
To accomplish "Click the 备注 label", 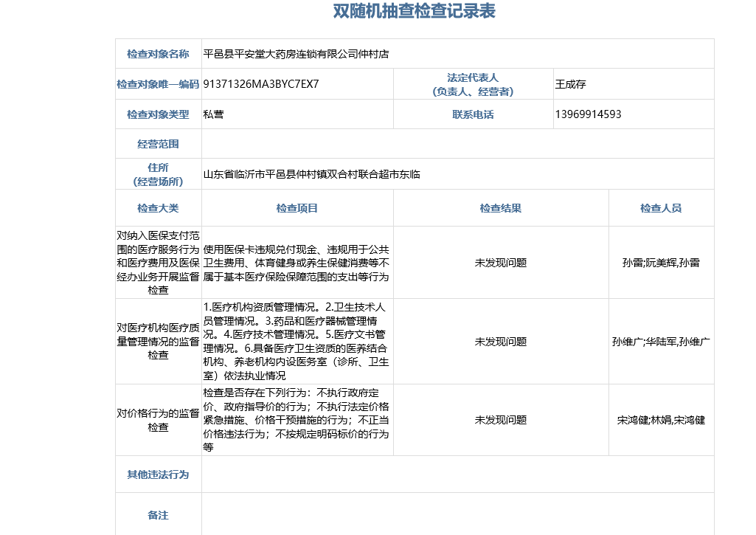I will 158,515.
